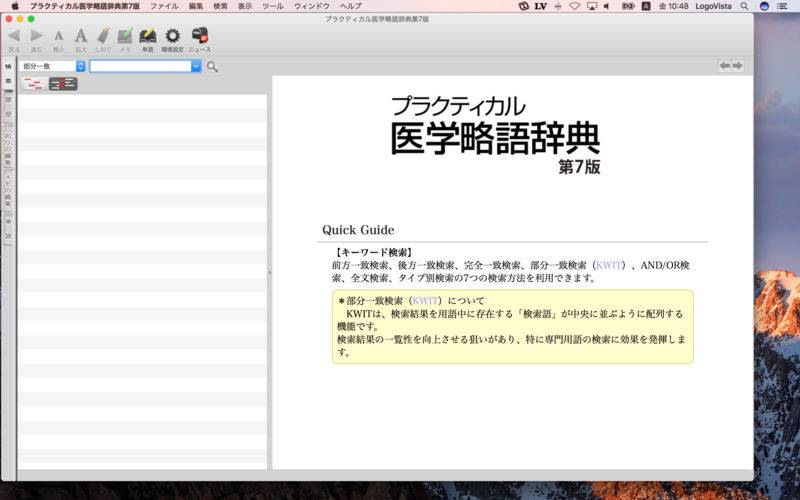Click the 医学略語辞典 title graphic
The width and height of the screenshot is (800, 500).
[x=495, y=138]
